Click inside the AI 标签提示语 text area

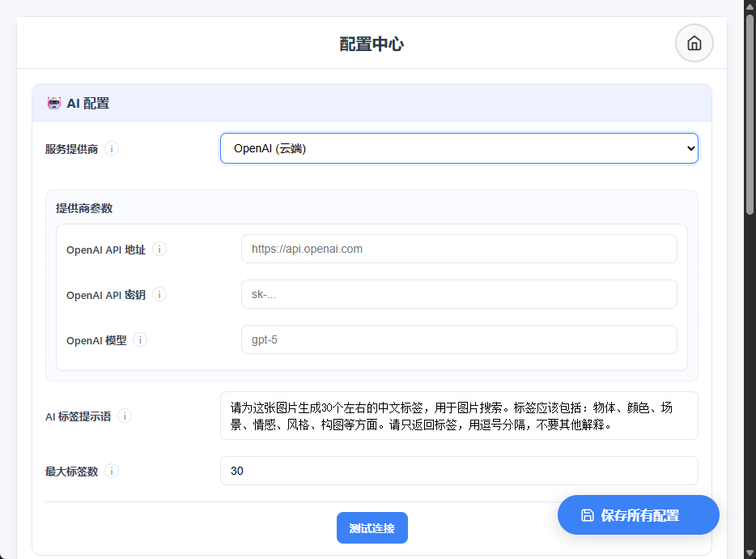459,416
